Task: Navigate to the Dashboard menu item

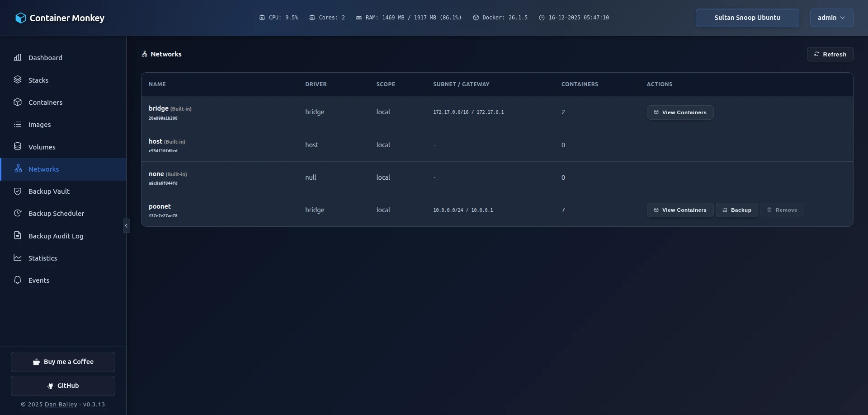Action: tap(45, 57)
